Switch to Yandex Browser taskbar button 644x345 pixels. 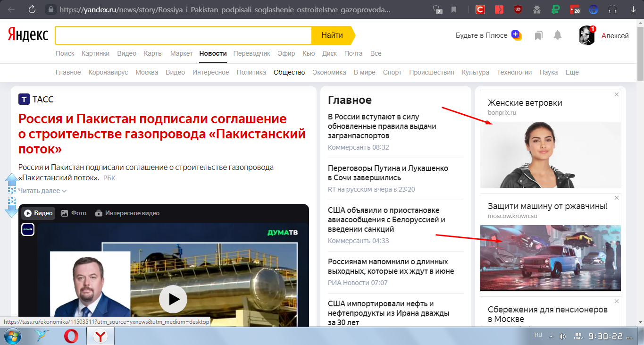point(100,336)
